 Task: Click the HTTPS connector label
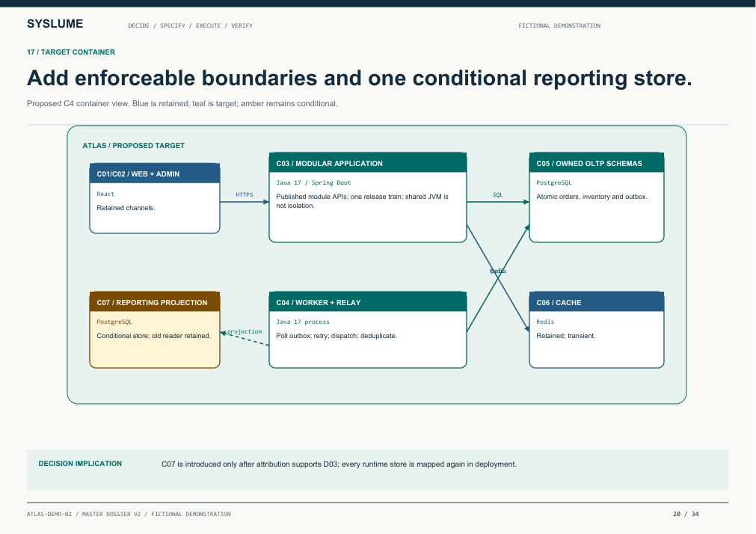coord(245,195)
